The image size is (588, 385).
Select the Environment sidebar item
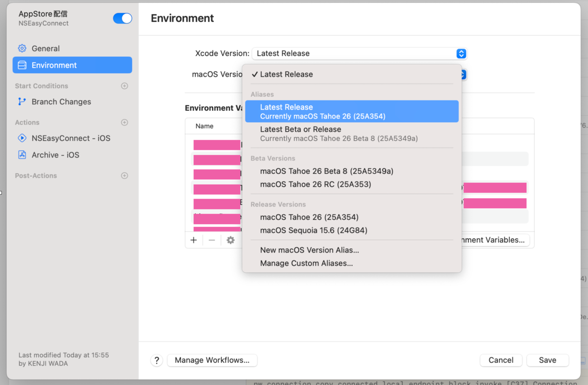[72, 65]
